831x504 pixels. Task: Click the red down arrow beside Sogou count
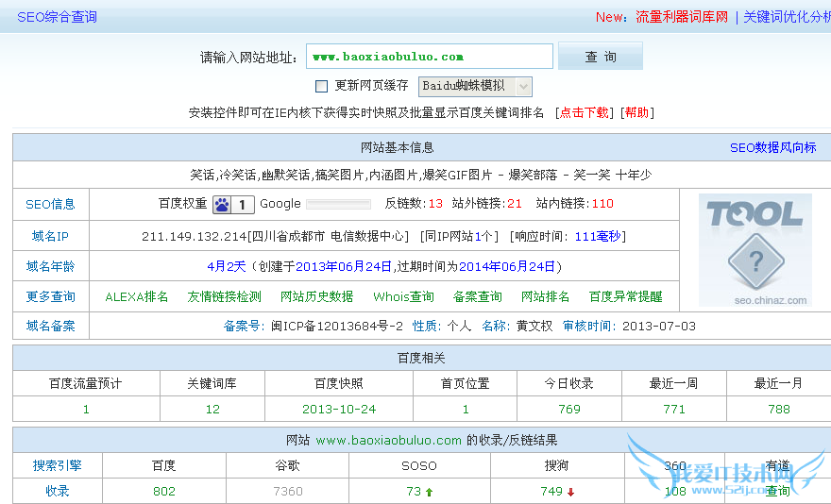(x=570, y=492)
